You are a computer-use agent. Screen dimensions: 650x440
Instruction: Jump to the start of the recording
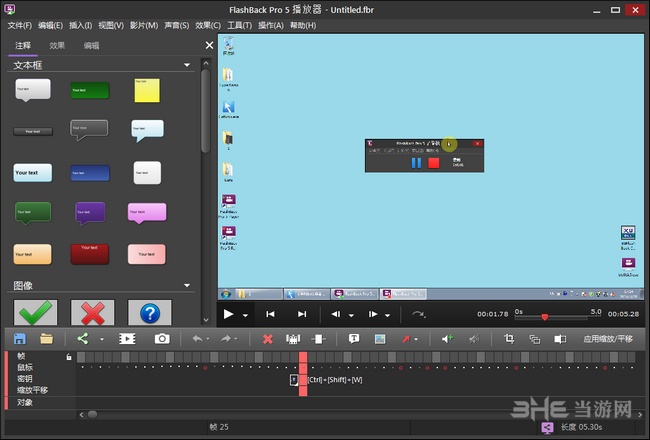(269, 314)
